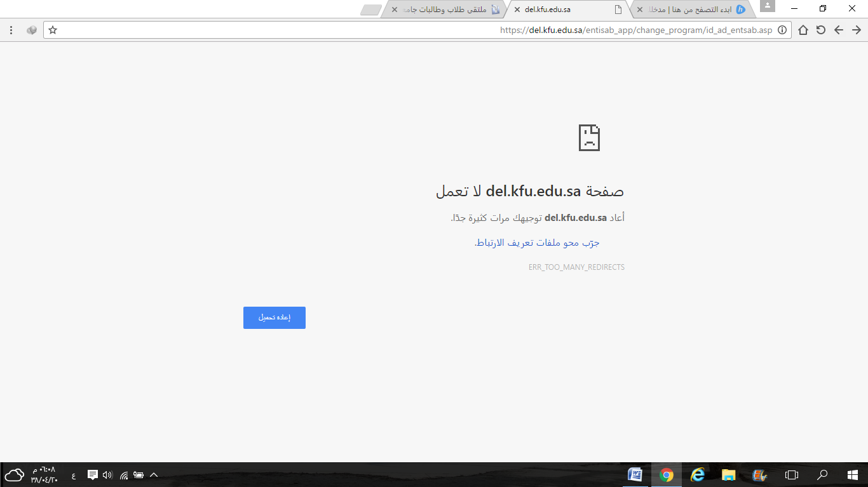Close the del.kfu.edu.sa tab
This screenshot has width=868, height=487.
click(517, 10)
